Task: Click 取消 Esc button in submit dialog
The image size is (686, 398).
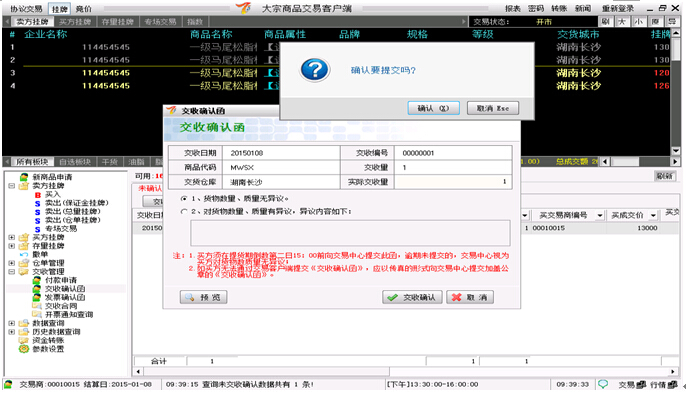Action: coord(493,108)
